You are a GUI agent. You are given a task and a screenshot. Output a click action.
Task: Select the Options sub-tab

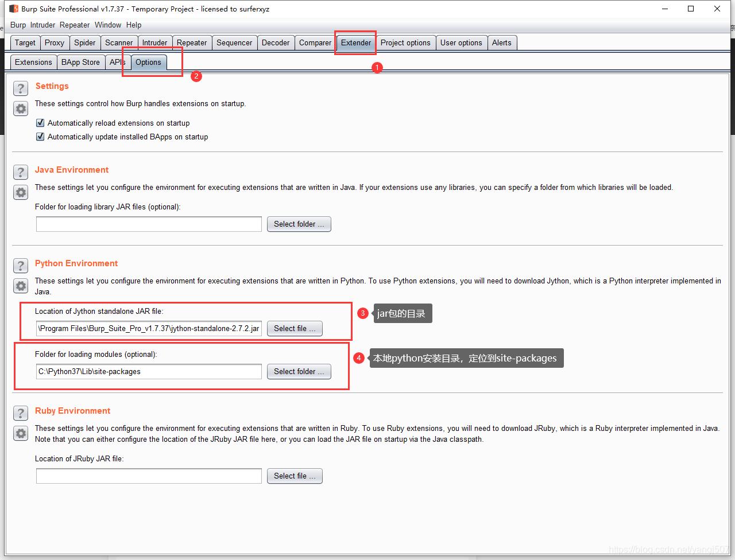pyautogui.click(x=149, y=62)
